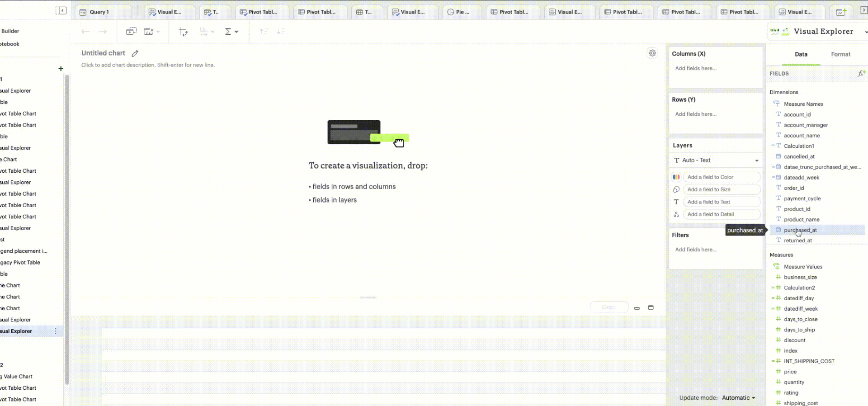Open the chart settings gear
Screen dimensions: 868x406
pyautogui.click(x=652, y=53)
